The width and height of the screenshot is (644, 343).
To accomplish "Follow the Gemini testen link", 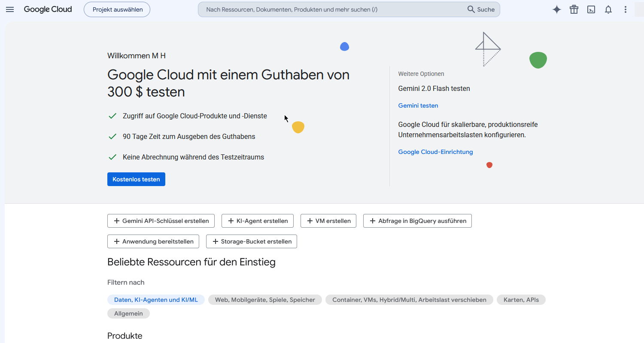I will (418, 105).
